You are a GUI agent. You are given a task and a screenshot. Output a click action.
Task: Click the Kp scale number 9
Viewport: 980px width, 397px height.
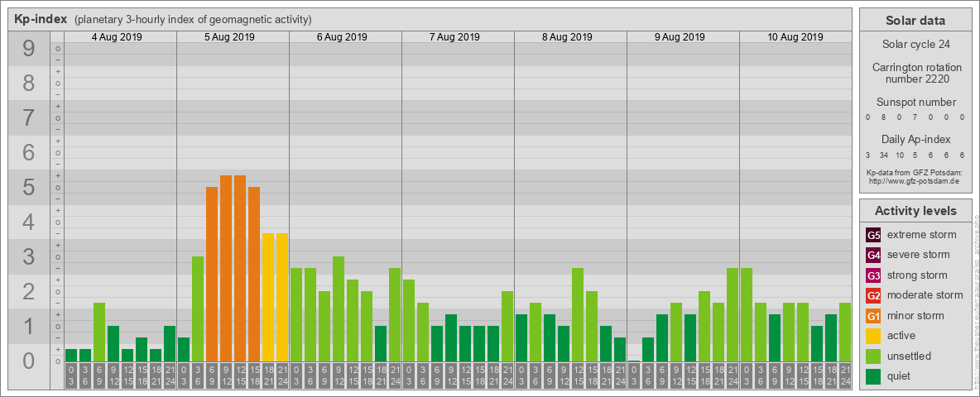[28, 49]
